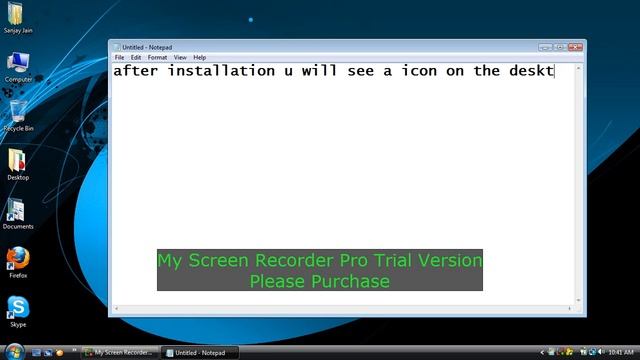Expand quick launch overflow chevron
640x360 pixels.
[74, 350]
